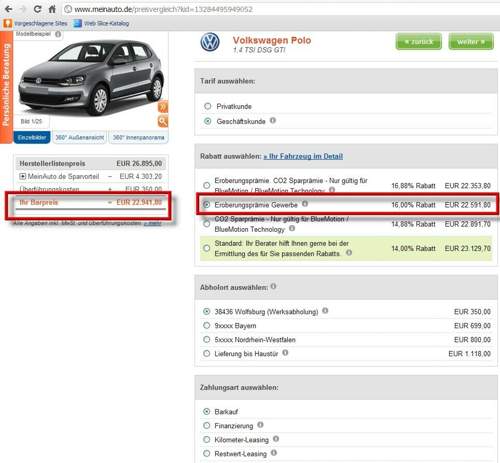This screenshot has height=463, width=500.
Task: Go back with the browser back arrow
Action: coord(9,9)
